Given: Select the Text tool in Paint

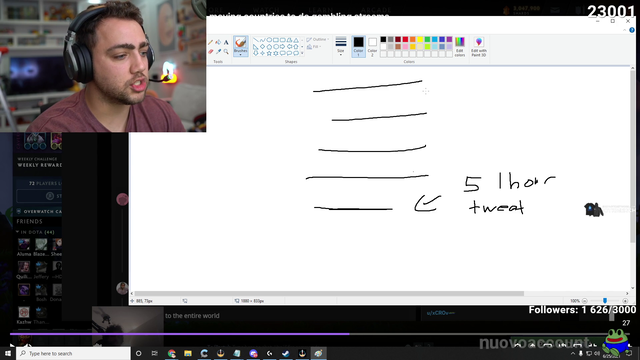Looking at the screenshot, I should (x=226, y=42).
